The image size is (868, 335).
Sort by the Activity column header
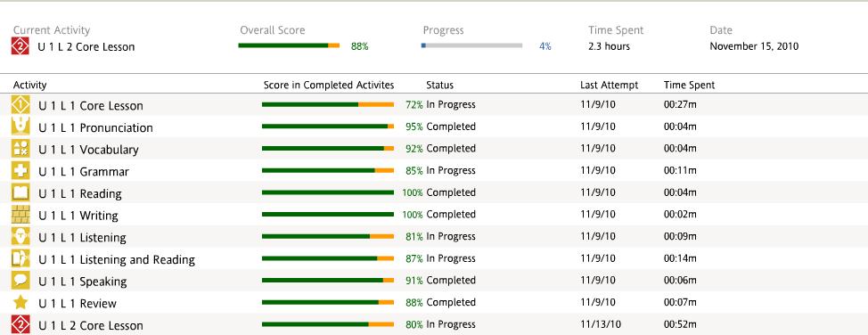tap(30, 86)
